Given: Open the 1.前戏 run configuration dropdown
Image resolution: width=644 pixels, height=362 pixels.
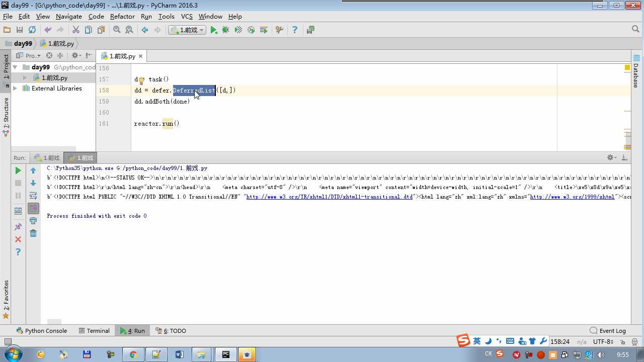Looking at the screenshot, I should (187, 30).
